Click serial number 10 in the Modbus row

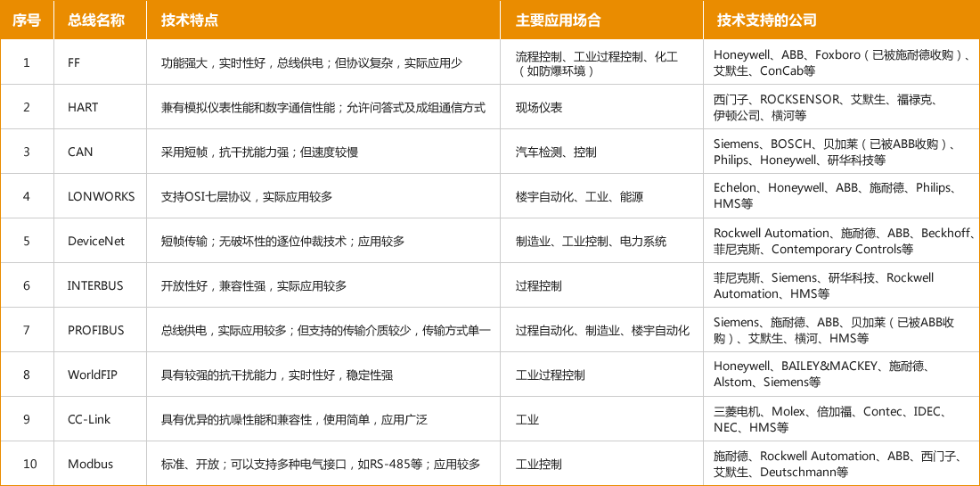29,464
